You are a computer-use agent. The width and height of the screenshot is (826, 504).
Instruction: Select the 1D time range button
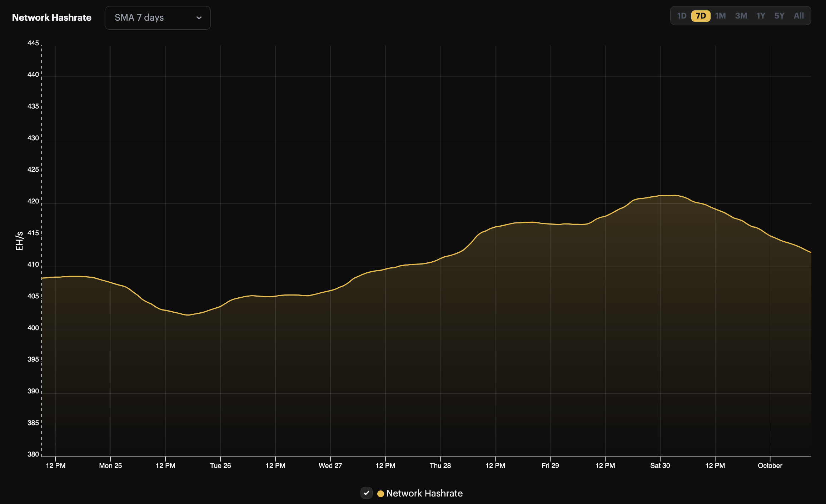point(682,16)
